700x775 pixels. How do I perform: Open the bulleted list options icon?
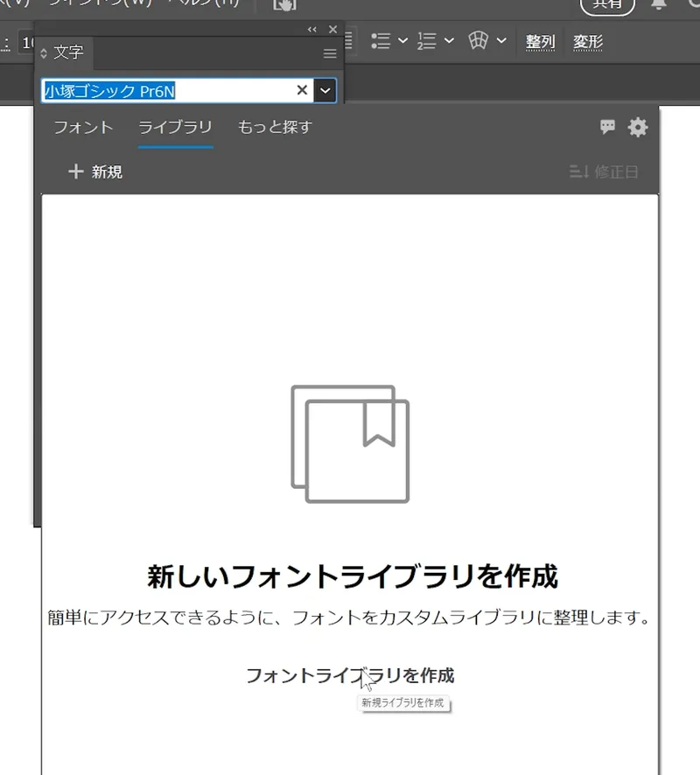380,41
